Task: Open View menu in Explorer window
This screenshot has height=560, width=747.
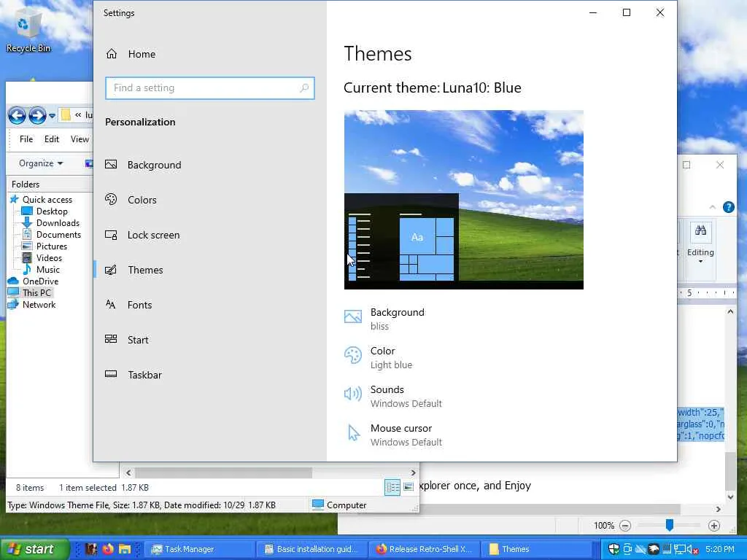Action: click(80, 139)
